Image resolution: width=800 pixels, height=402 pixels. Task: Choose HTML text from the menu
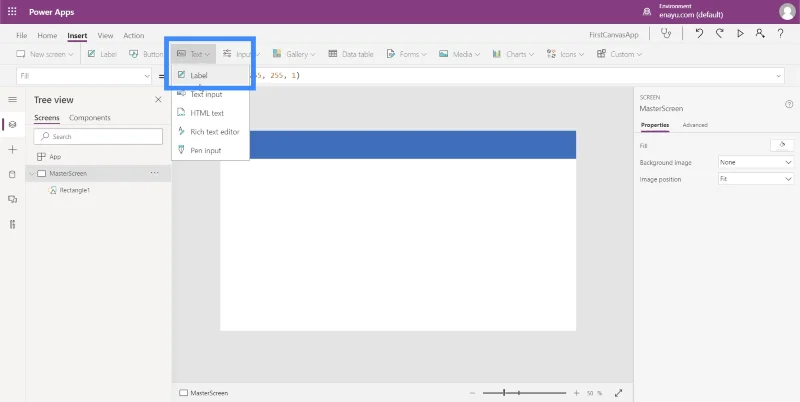(x=210, y=113)
